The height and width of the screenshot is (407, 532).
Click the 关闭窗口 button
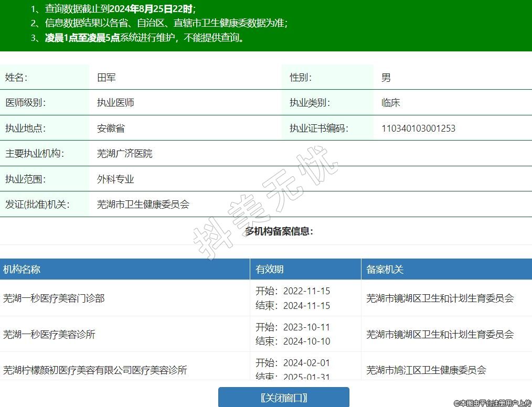click(283, 398)
